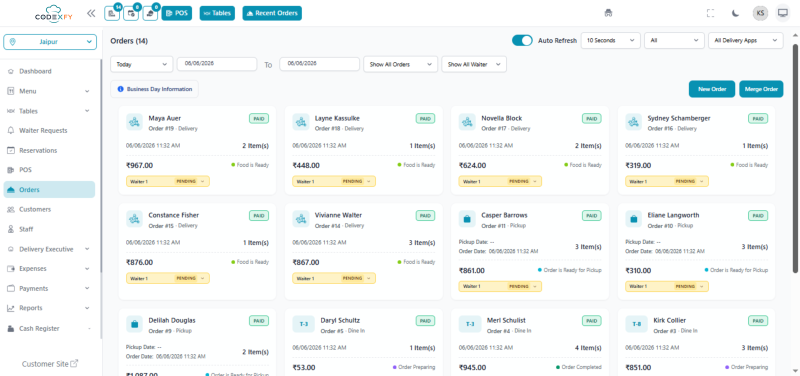Switch to dark mode with moon icon
800x376 pixels.
pyautogui.click(x=735, y=13)
